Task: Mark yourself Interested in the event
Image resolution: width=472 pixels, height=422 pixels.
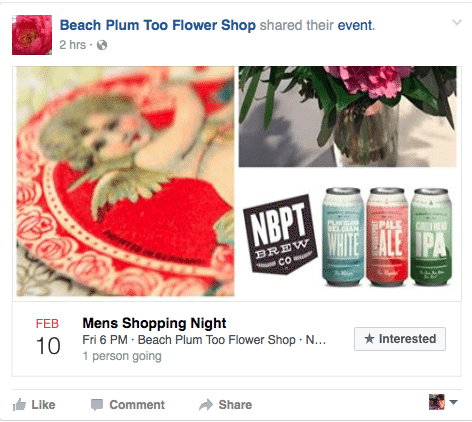Action: point(400,339)
